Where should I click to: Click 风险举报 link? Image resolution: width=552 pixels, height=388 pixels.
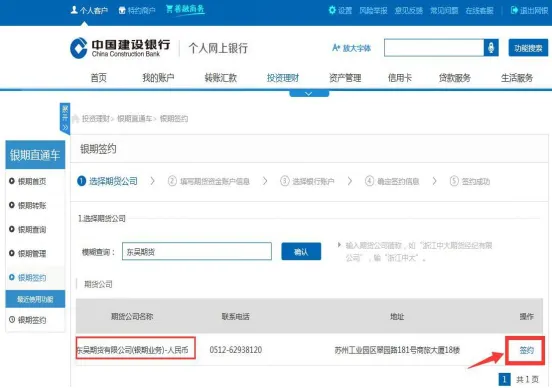373,11
